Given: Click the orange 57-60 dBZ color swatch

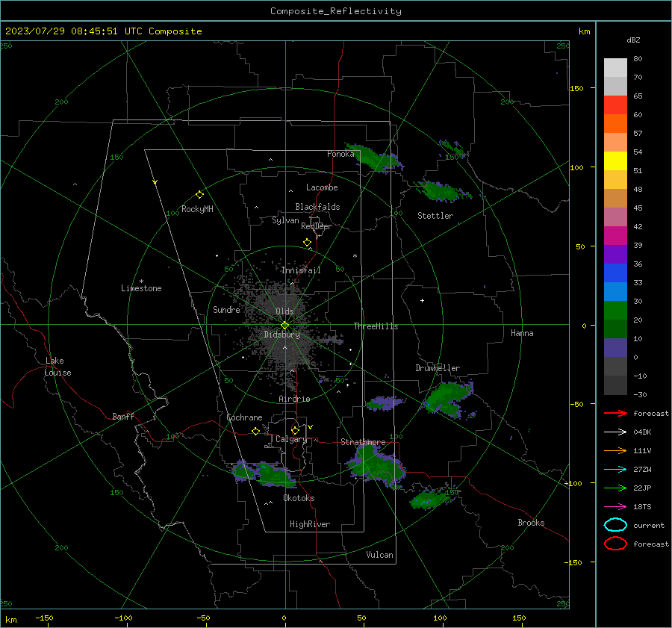Looking at the screenshot, I should click(615, 124).
